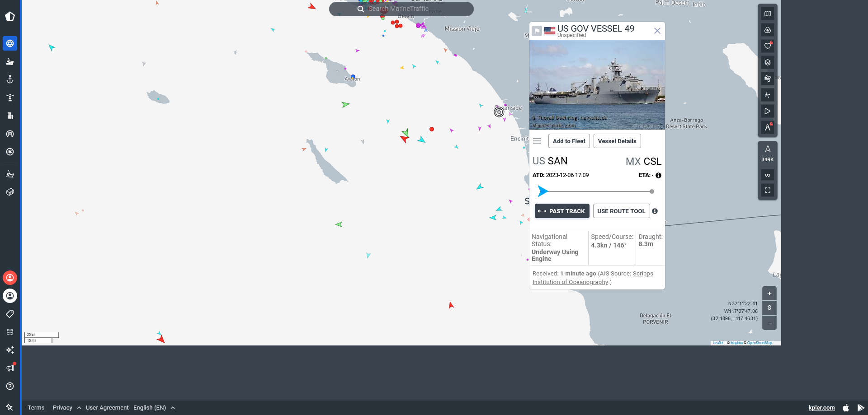
Task: Open the Ports anchor icon
Action: pyautogui.click(x=10, y=79)
